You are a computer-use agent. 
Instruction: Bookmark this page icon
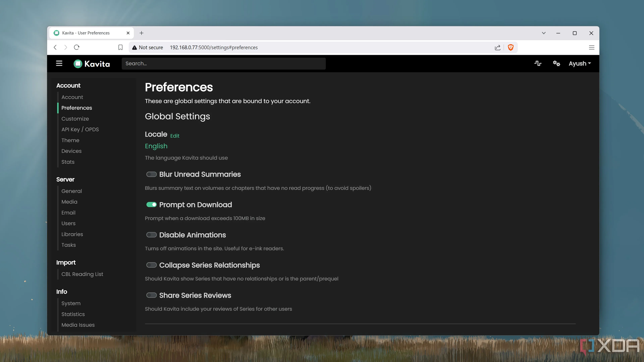coord(120,47)
